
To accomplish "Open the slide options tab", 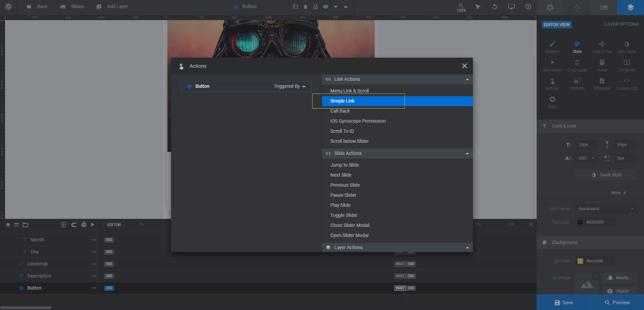I will pyautogui.click(x=604, y=7).
